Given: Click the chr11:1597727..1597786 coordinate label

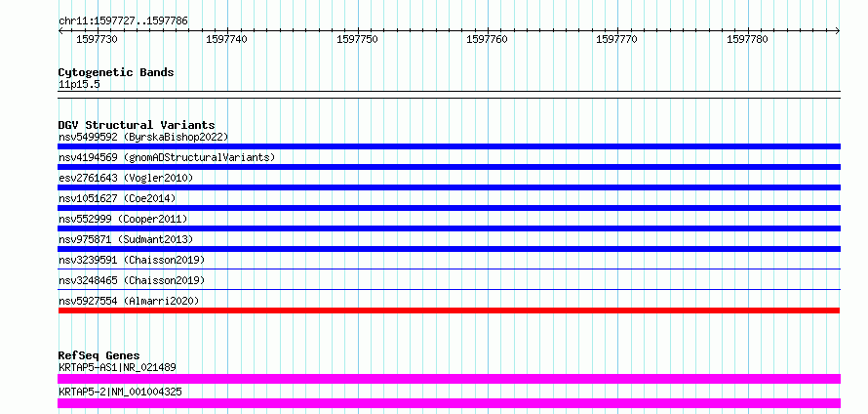Looking at the screenshot, I should pos(123,21).
